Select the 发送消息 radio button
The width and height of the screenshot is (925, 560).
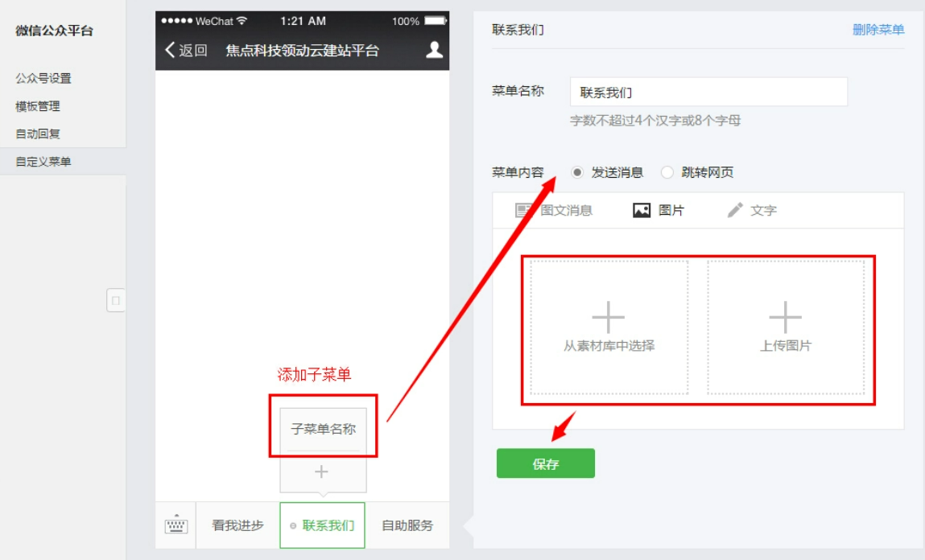coord(577,172)
